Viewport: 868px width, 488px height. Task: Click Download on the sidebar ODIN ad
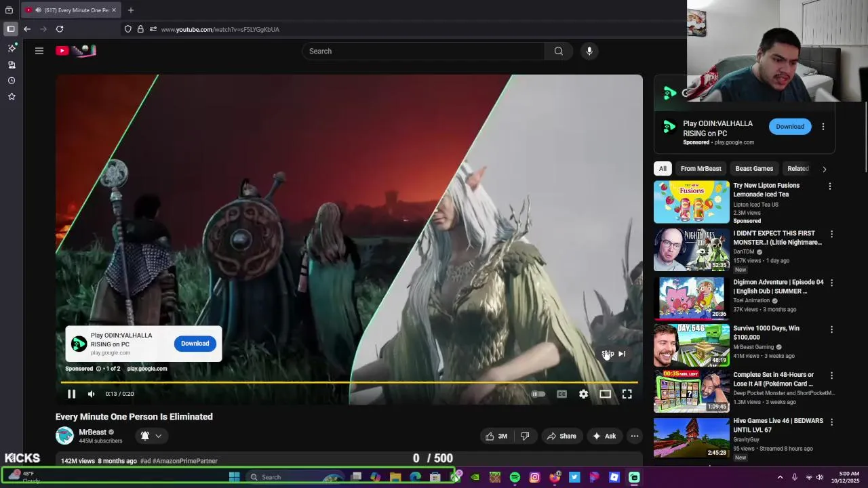pyautogui.click(x=790, y=127)
